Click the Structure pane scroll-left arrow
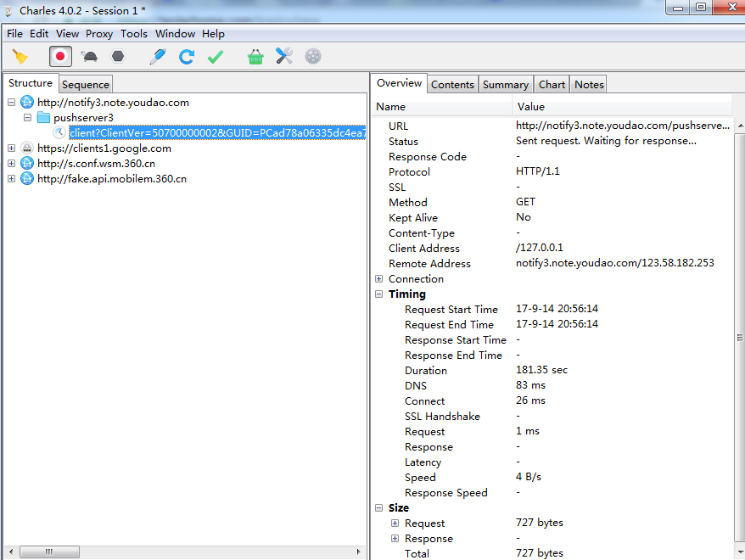The height and width of the screenshot is (560, 745). (11, 552)
